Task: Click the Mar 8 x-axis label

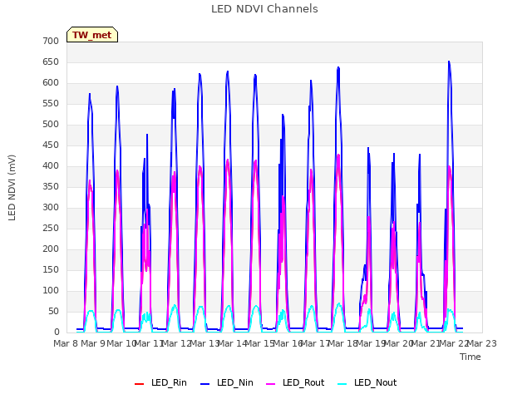Action: [x=66, y=343]
